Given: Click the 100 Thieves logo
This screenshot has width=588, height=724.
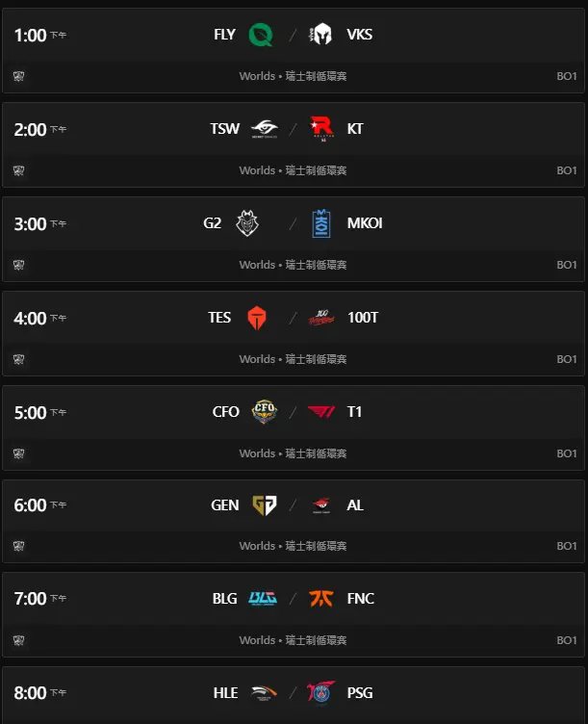Looking at the screenshot, I should coord(321,318).
